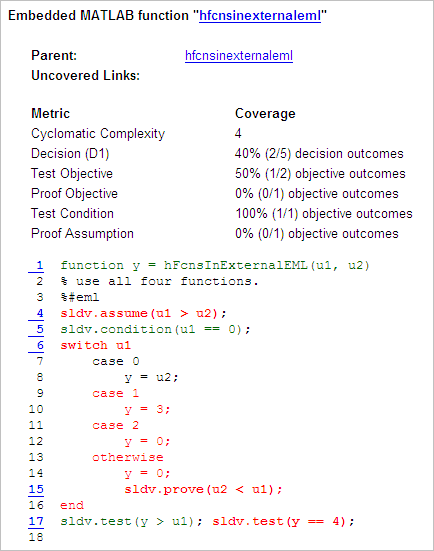Click the red otherwise keyword

(128, 457)
